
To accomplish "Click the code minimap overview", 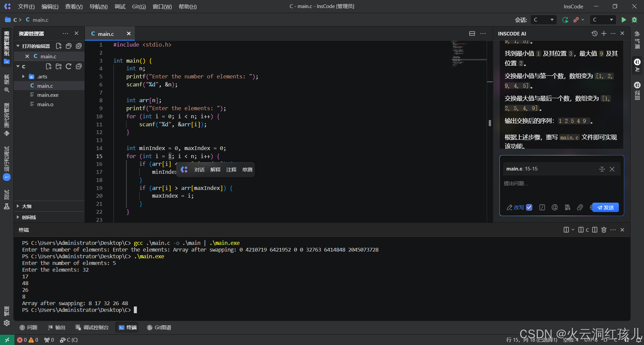I will (x=469, y=54).
